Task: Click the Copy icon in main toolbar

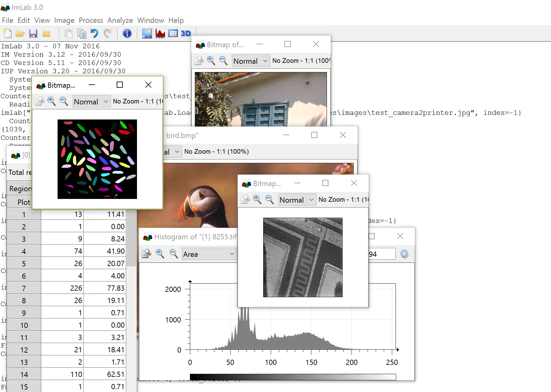Action: (x=82, y=33)
